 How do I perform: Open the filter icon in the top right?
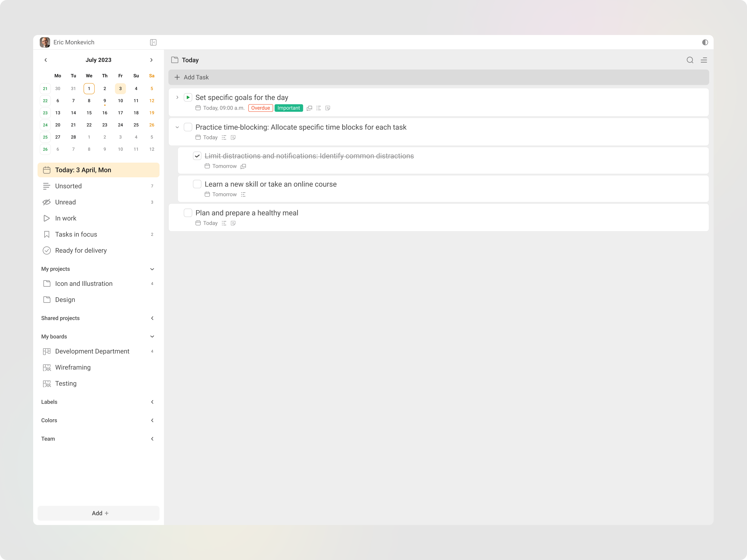705,60
